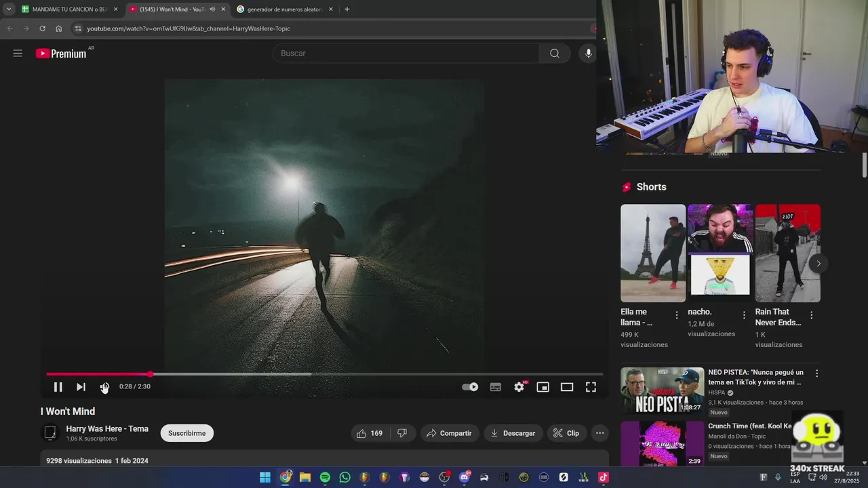
Task: Start voice search with the microphone icon
Action: pos(588,53)
